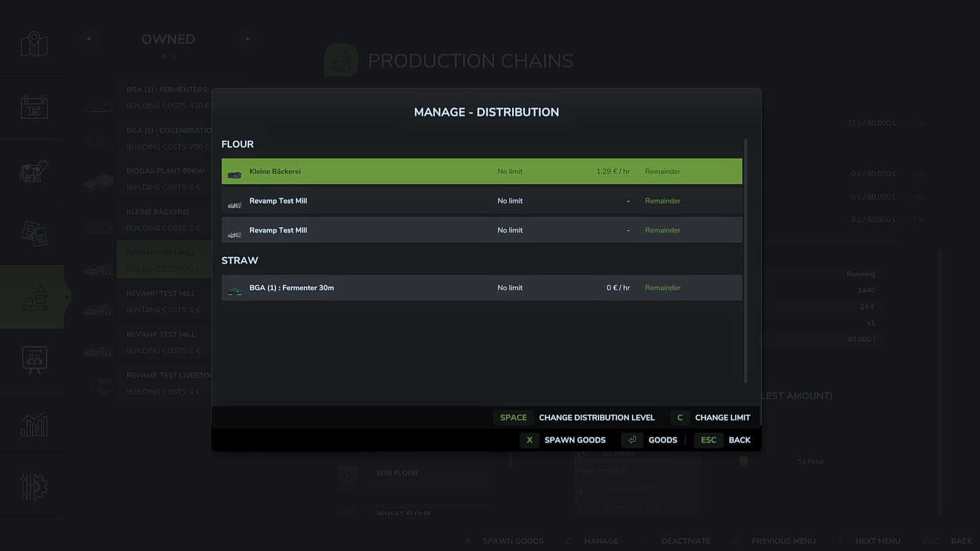Click the Remainder level for BGA Fermenter
980x551 pixels.
coord(662,288)
